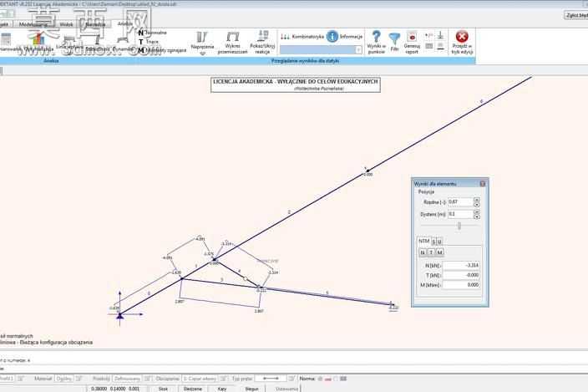This screenshot has width=588, height=392.
Task: Open the Materiał dropdown showing Ogólny
Action: coord(63,379)
